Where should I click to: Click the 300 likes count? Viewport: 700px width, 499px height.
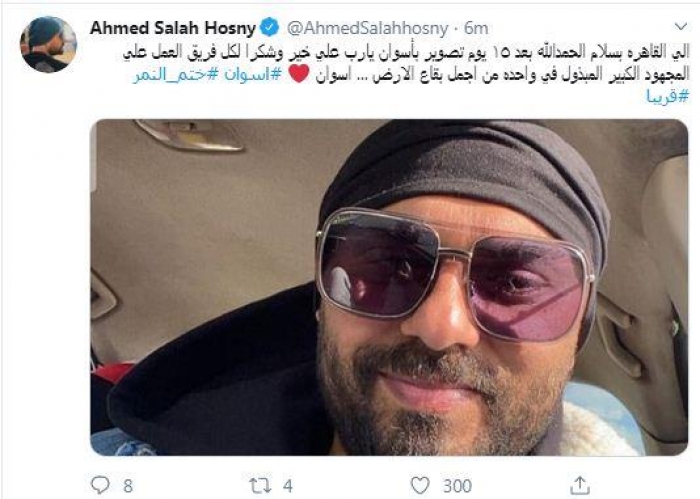tap(457, 486)
